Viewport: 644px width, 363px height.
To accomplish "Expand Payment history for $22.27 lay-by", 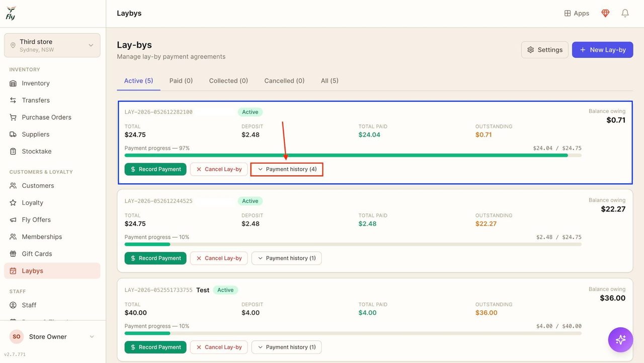I will [286, 258].
